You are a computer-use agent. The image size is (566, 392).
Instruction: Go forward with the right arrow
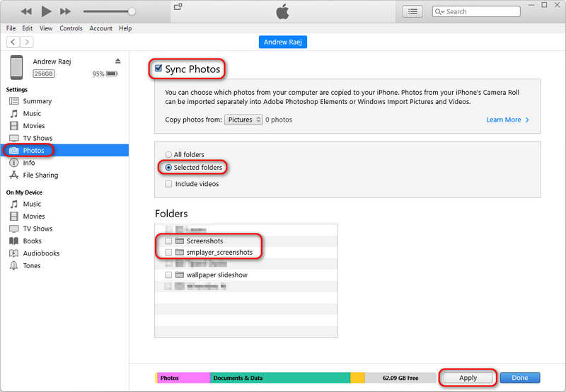coord(27,42)
